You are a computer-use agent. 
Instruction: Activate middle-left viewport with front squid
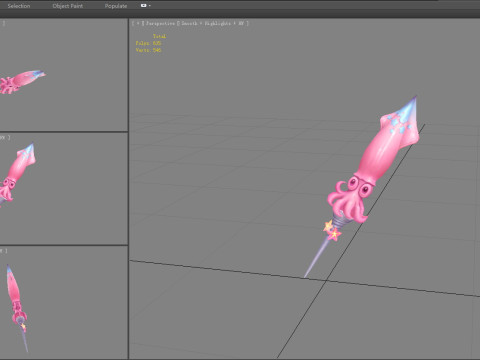coord(64,189)
